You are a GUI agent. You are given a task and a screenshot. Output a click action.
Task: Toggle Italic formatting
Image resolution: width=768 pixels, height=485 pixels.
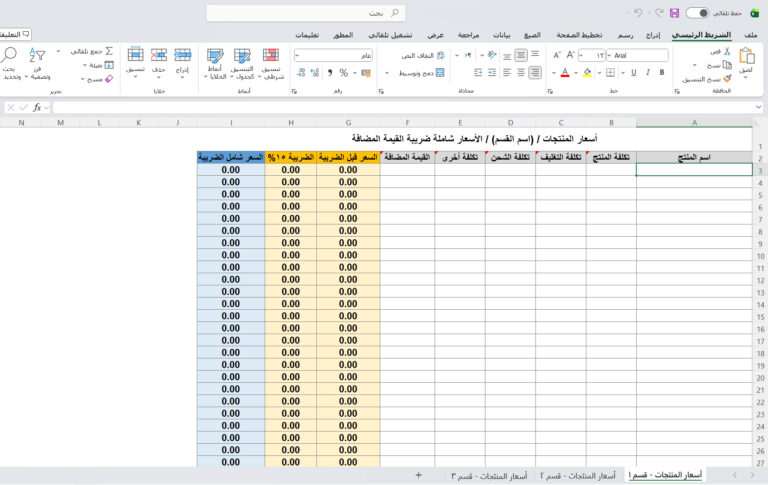click(x=648, y=73)
